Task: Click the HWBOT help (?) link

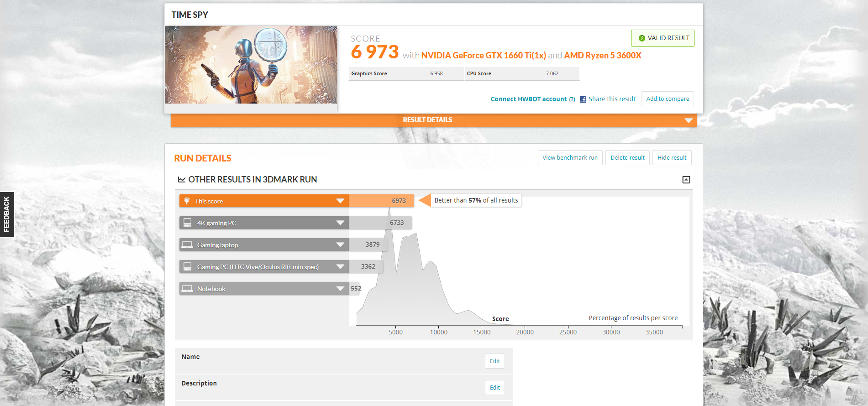Action: tap(572, 99)
